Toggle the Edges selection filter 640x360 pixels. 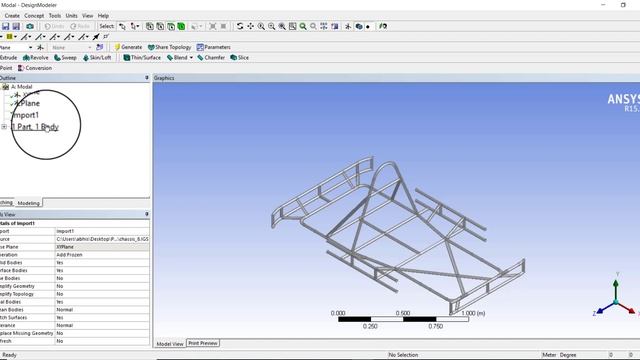coord(160,26)
